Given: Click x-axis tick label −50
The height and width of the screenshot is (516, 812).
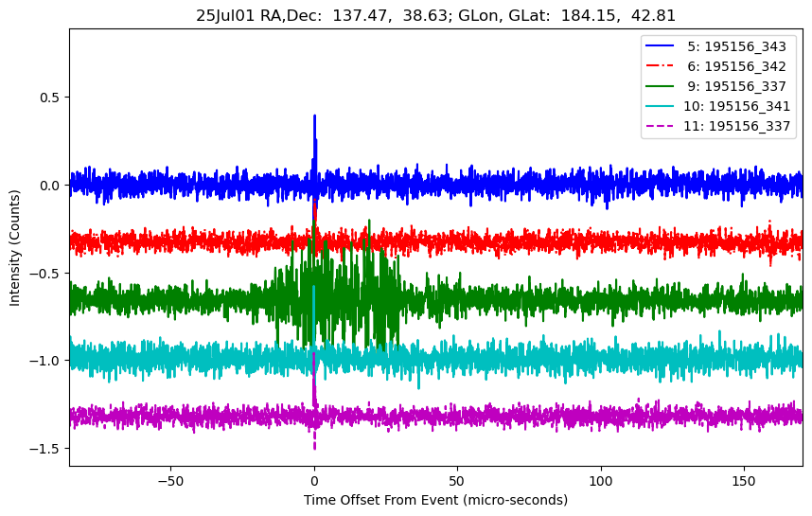Looking at the screenshot, I should click(170, 481).
